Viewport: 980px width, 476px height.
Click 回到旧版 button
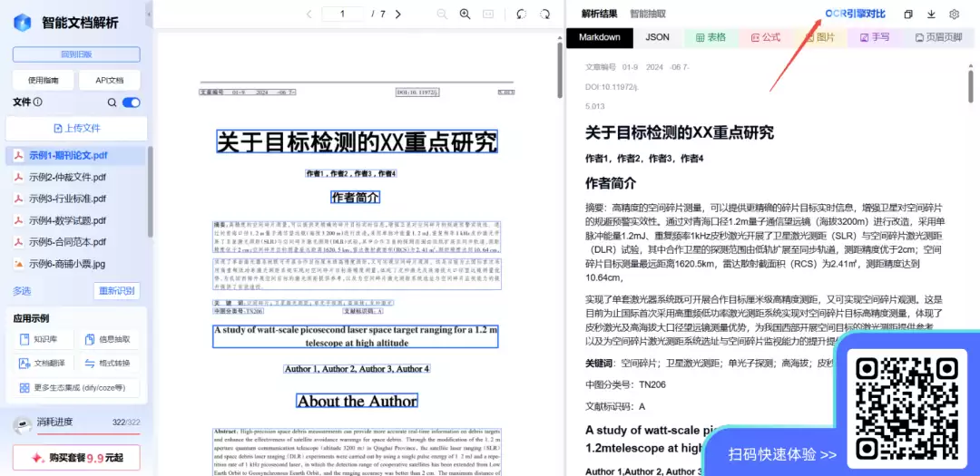(76, 54)
